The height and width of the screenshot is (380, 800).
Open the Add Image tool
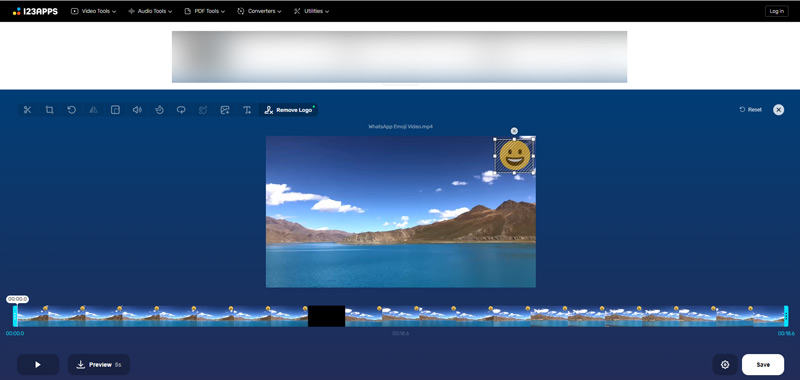pyautogui.click(x=225, y=110)
